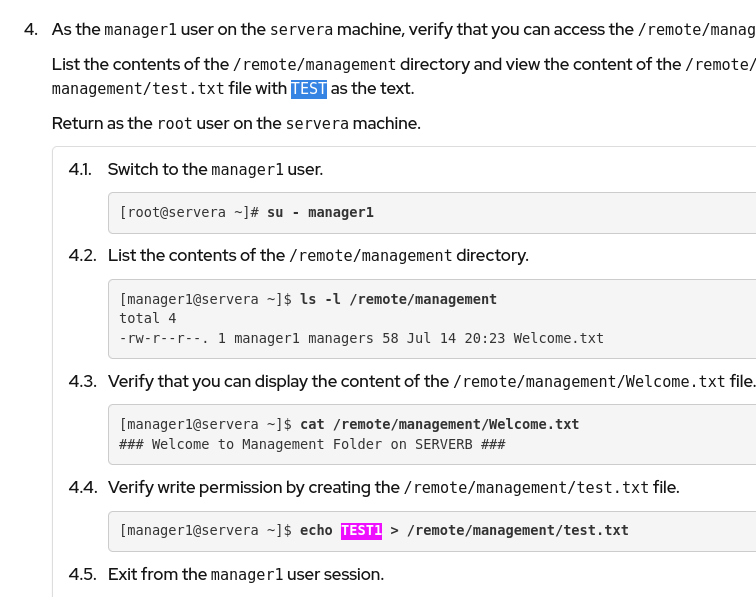Viewport: 756px width, 597px height.
Task: Click the 'cat /remote/management/Welcome.txt' command
Action: point(439,424)
